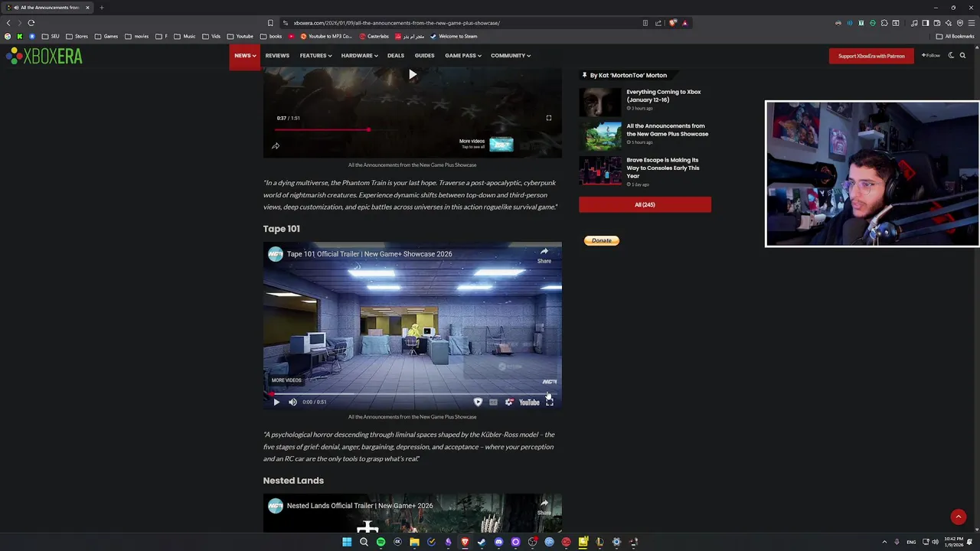The height and width of the screenshot is (551, 980).
Task: Expand the NEWS dropdown menu
Action: 245,55
